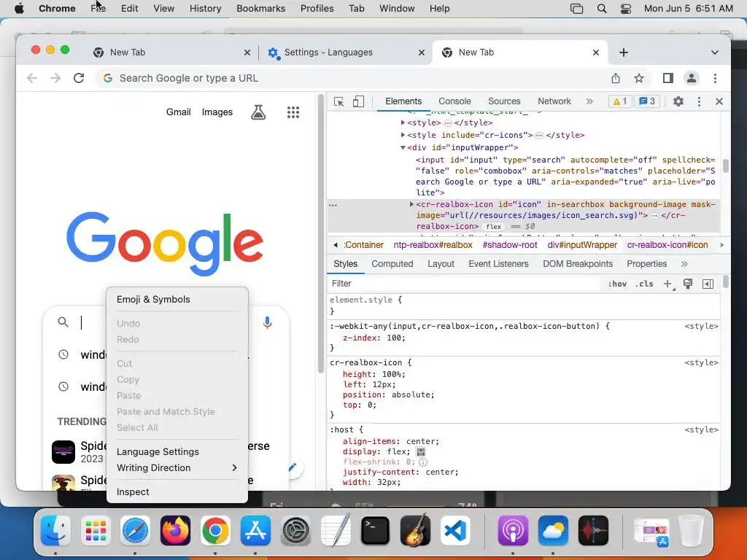Click the z-index value 100
Image resolution: width=747 pixels, height=560 pixels.
(393, 338)
